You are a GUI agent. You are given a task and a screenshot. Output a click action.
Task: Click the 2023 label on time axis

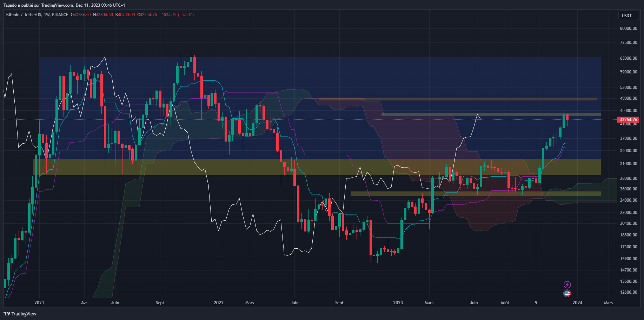[398, 303]
